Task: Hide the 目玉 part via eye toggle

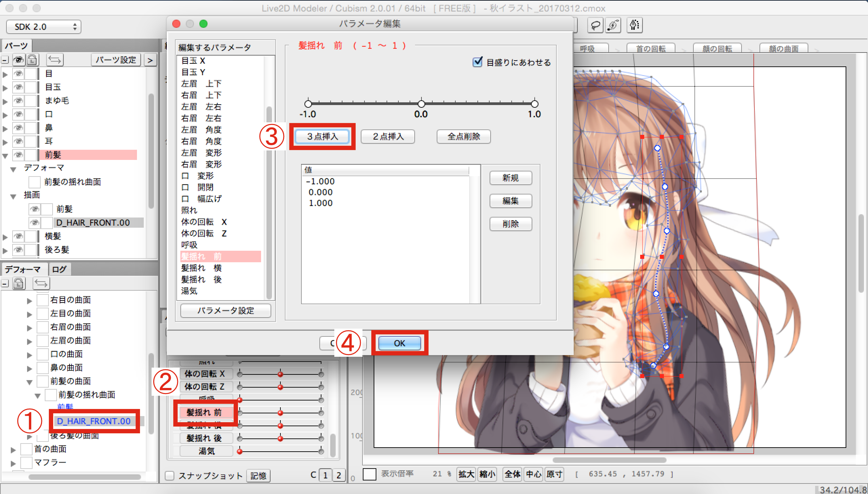Action: click(18, 87)
